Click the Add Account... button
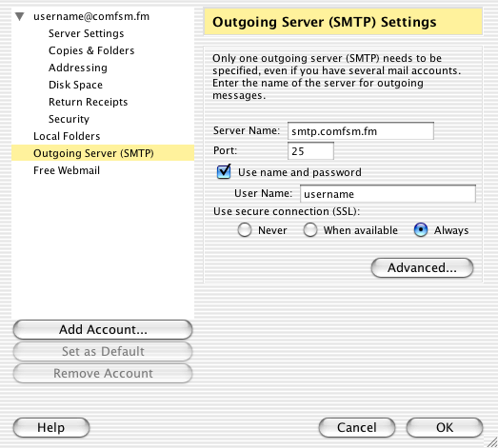 click(x=103, y=330)
